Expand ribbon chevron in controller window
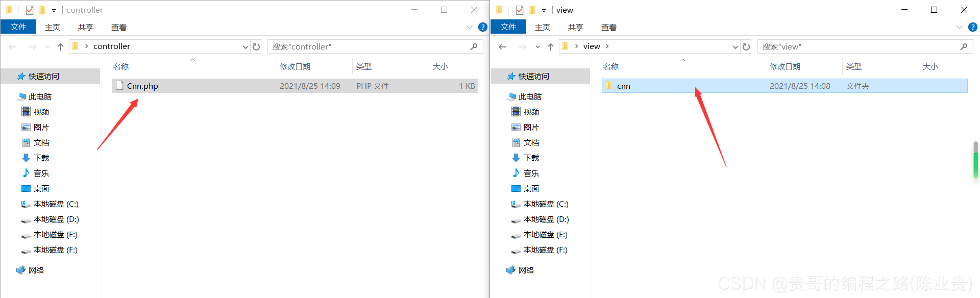Viewport: 980px width, 298px height. [470, 27]
